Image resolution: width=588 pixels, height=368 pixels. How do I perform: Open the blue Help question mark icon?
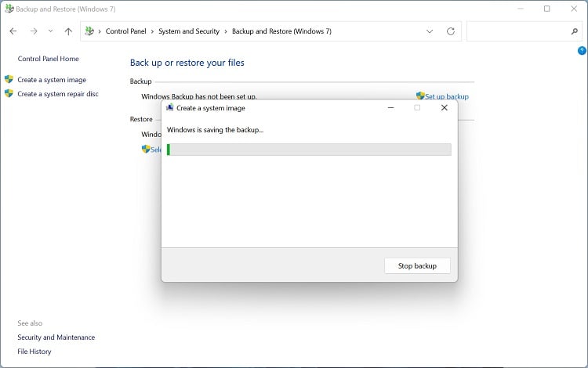[x=582, y=51]
